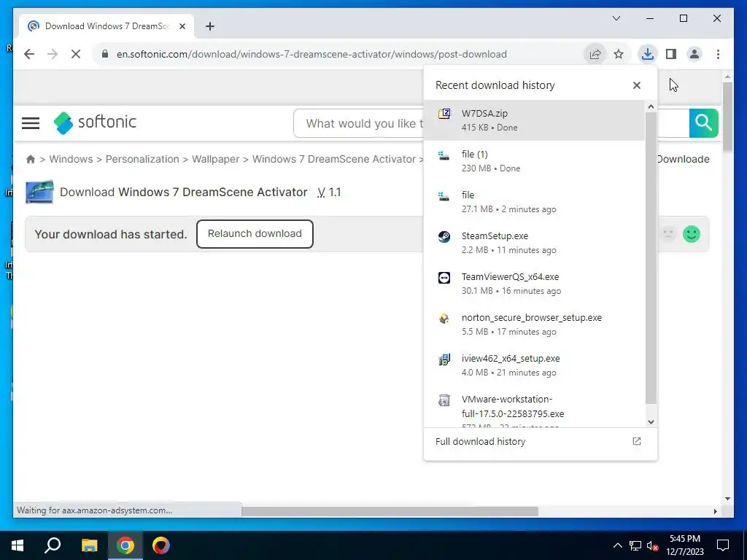Click the site lock icon
This screenshot has height=560, width=747.
coord(105,54)
